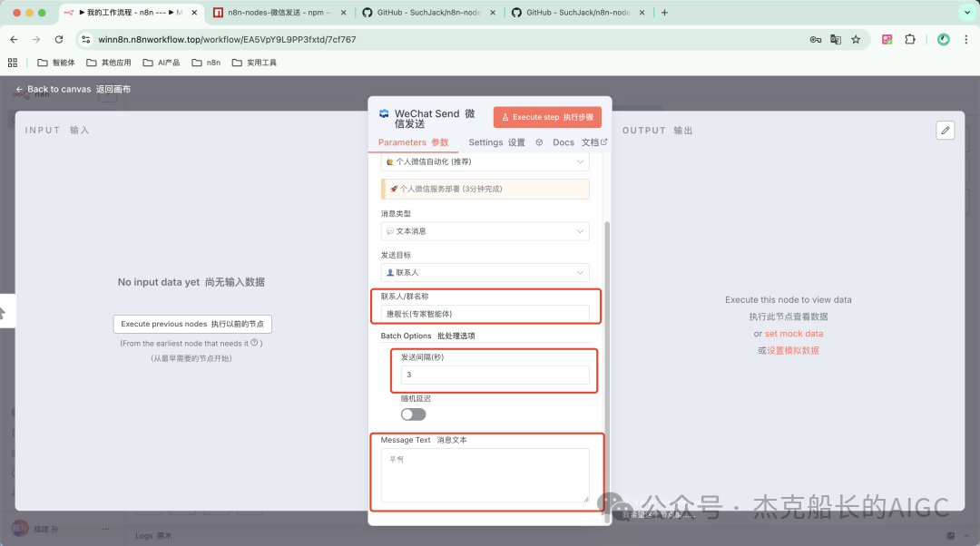The image size is (980, 546).
Task: Expand the tab search dropdown arrow
Action: pos(967,13)
